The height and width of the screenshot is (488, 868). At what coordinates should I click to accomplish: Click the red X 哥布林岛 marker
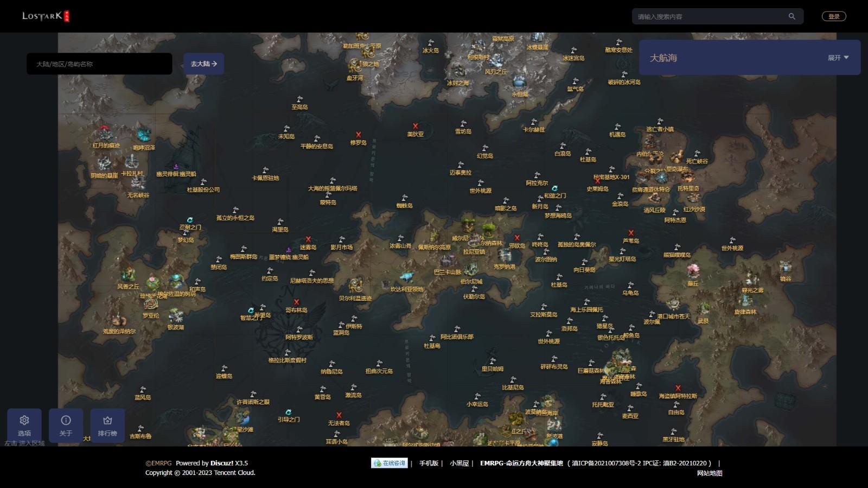pyautogui.click(x=296, y=302)
